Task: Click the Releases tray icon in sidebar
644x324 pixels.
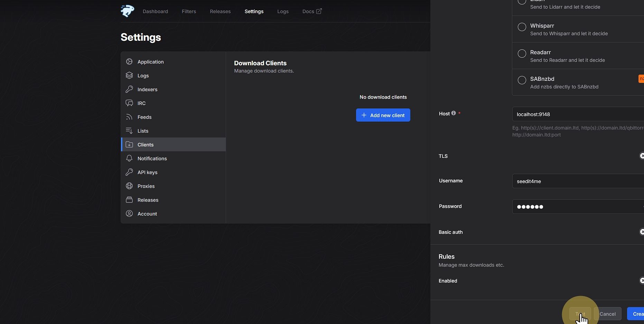Action: point(129,200)
